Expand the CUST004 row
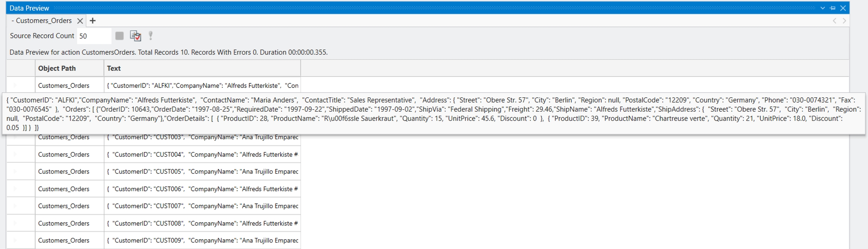868x249 pixels. pyautogui.click(x=15, y=154)
